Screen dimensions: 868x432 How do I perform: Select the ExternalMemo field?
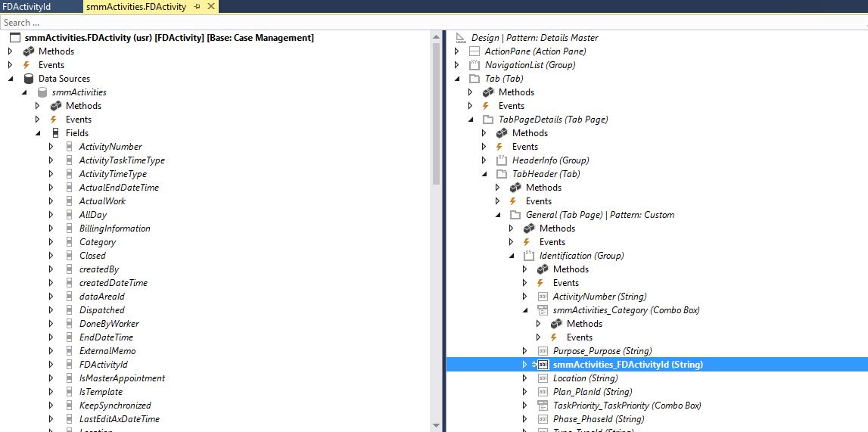pyautogui.click(x=107, y=351)
